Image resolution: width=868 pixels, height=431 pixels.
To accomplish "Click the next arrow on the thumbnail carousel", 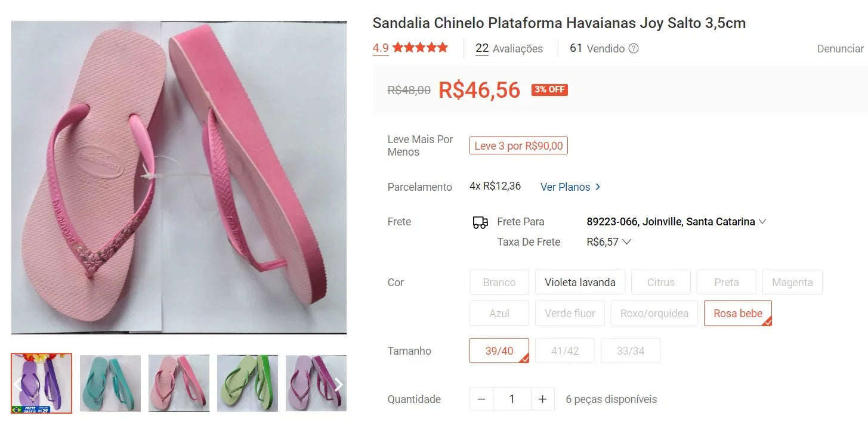I will coord(339,384).
